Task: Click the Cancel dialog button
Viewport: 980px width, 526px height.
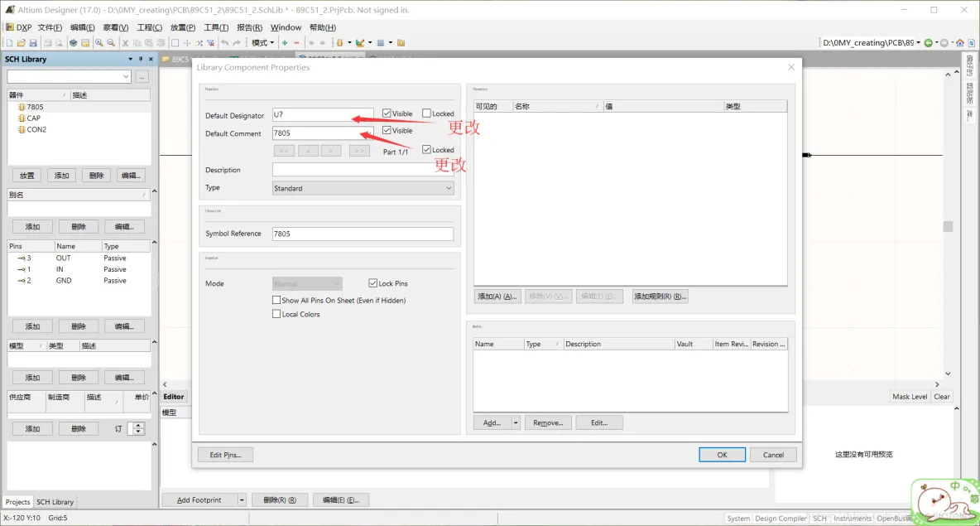Action: tap(773, 455)
